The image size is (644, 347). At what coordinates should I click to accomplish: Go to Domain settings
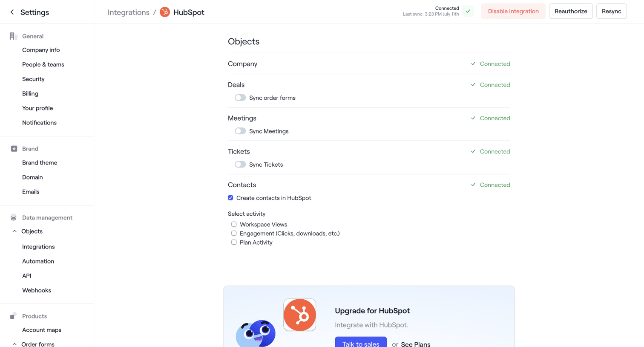[32, 177]
